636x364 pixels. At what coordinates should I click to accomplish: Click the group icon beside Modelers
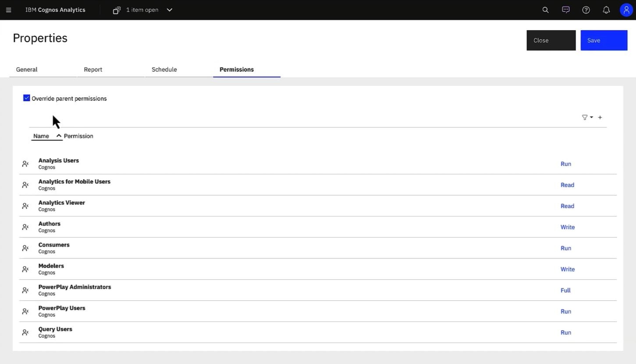(25, 269)
